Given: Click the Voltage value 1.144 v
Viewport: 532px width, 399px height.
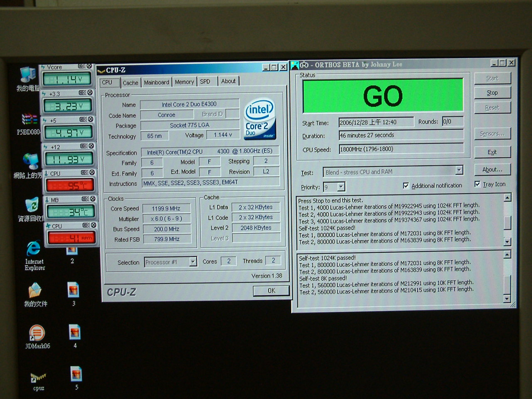Looking at the screenshot, I should (x=223, y=135).
